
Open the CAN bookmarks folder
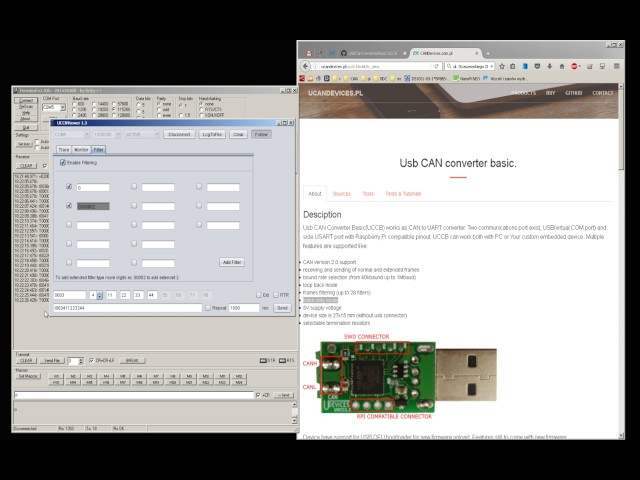pos(351,78)
